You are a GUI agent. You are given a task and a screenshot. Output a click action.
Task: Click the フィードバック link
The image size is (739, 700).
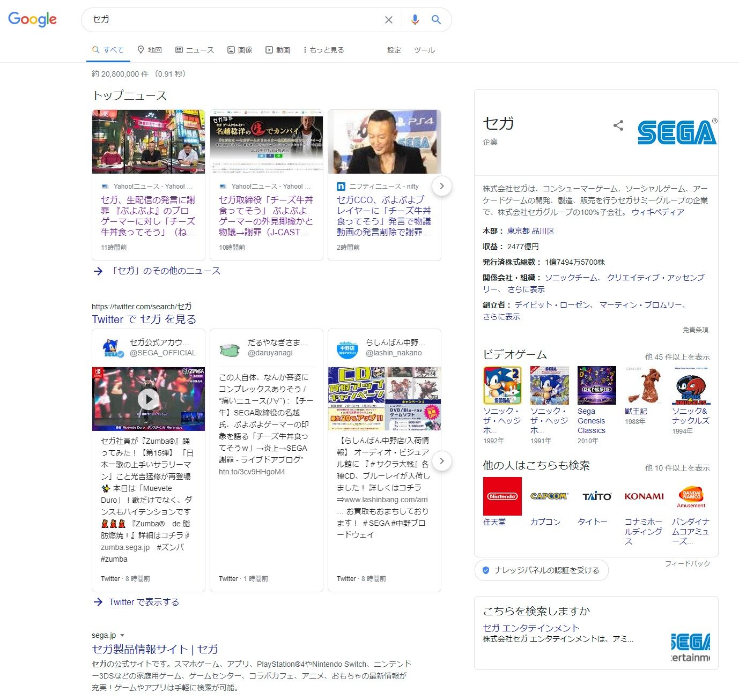(688, 563)
